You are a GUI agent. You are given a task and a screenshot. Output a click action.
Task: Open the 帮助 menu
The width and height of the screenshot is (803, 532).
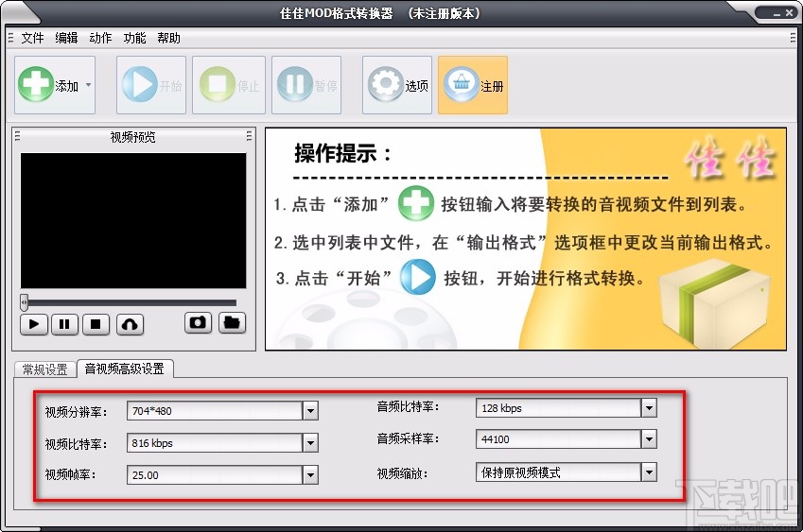168,38
